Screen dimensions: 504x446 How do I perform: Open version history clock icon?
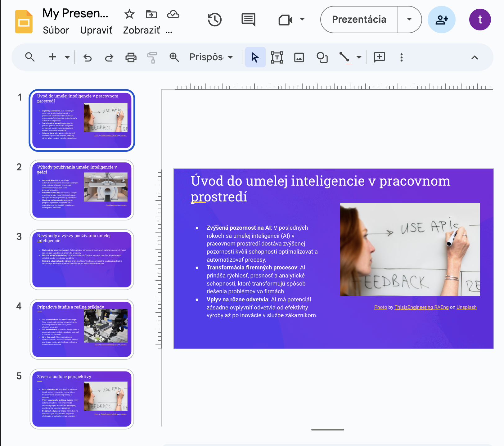214,20
